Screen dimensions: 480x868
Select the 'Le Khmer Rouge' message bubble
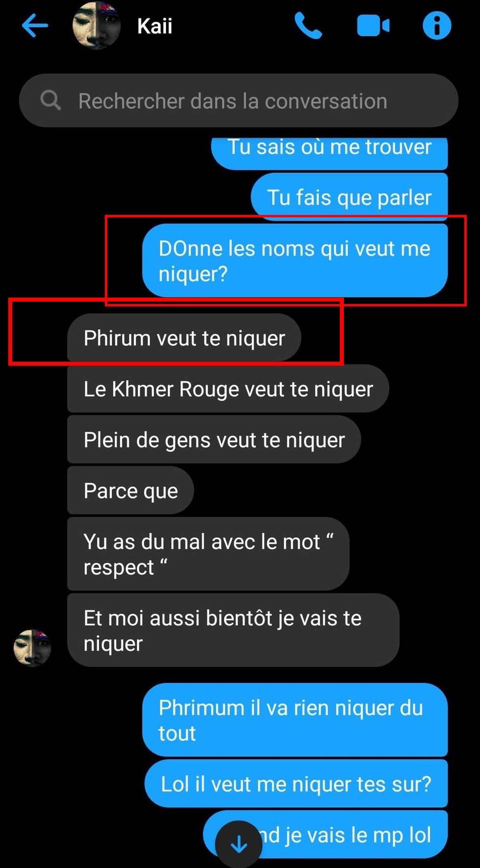[228, 389]
